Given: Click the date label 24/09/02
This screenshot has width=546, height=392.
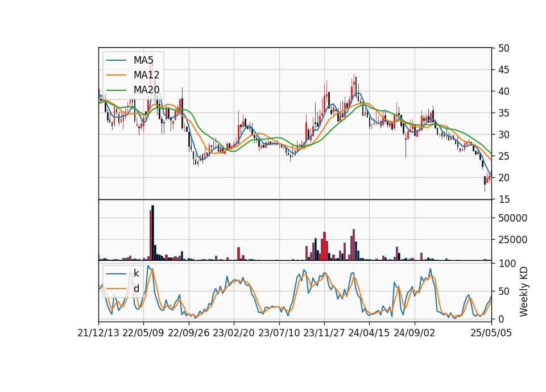Looking at the screenshot, I should [415, 333].
